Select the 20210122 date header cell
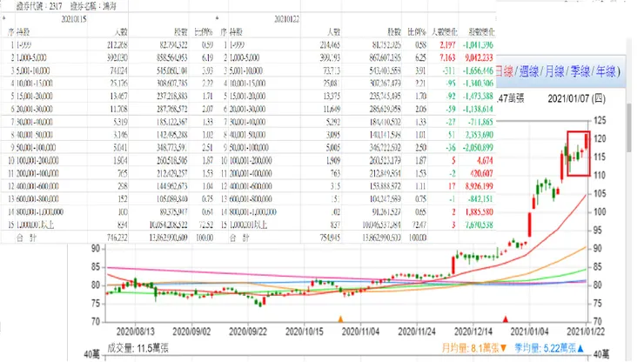The image size is (644, 362). point(286,19)
